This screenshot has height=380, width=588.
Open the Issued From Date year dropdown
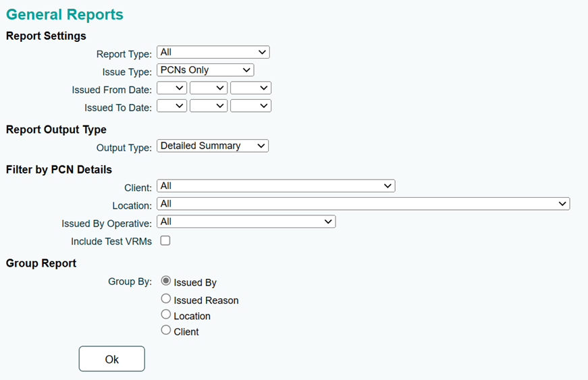250,88
